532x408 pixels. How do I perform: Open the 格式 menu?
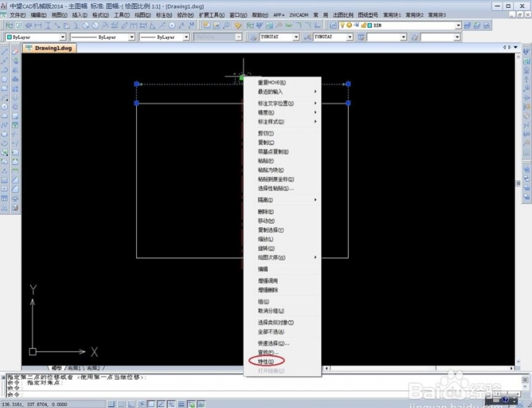click(100, 15)
